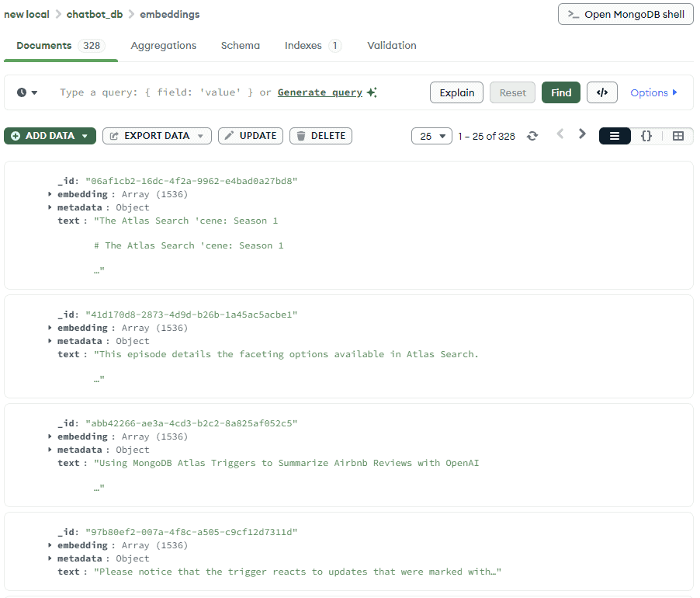The width and height of the screenshot is (700, 598).
Task: Open documents per page dropdown
Action: [431, 136]
